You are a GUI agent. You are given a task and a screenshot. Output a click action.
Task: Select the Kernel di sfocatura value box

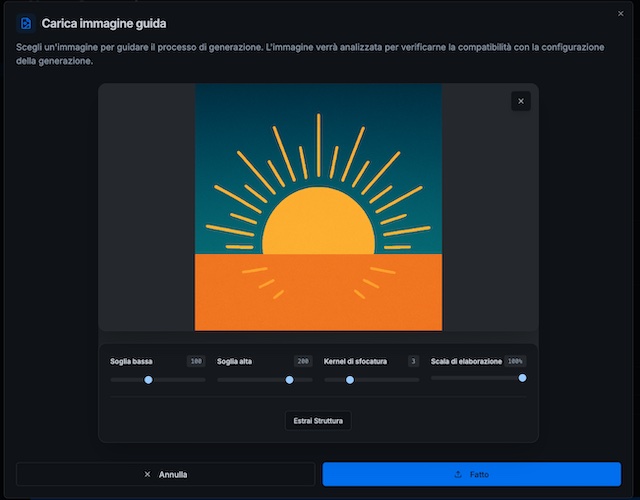[x=412, y=361]
